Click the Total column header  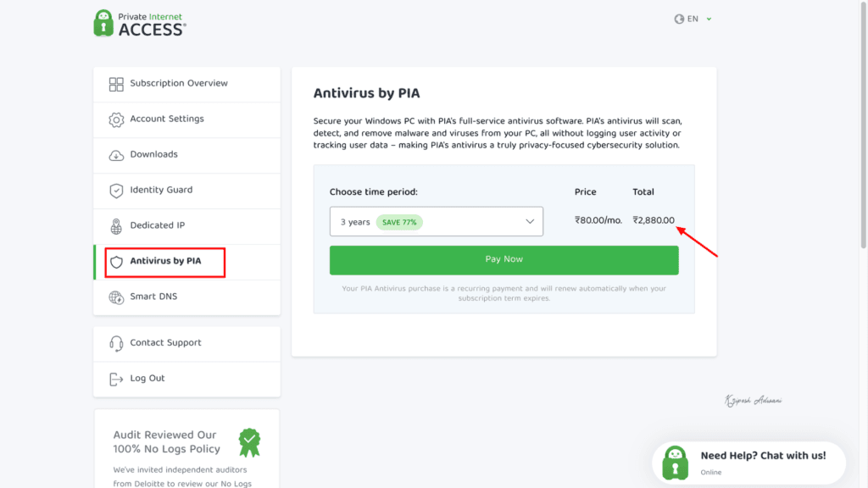pos(643,192)
